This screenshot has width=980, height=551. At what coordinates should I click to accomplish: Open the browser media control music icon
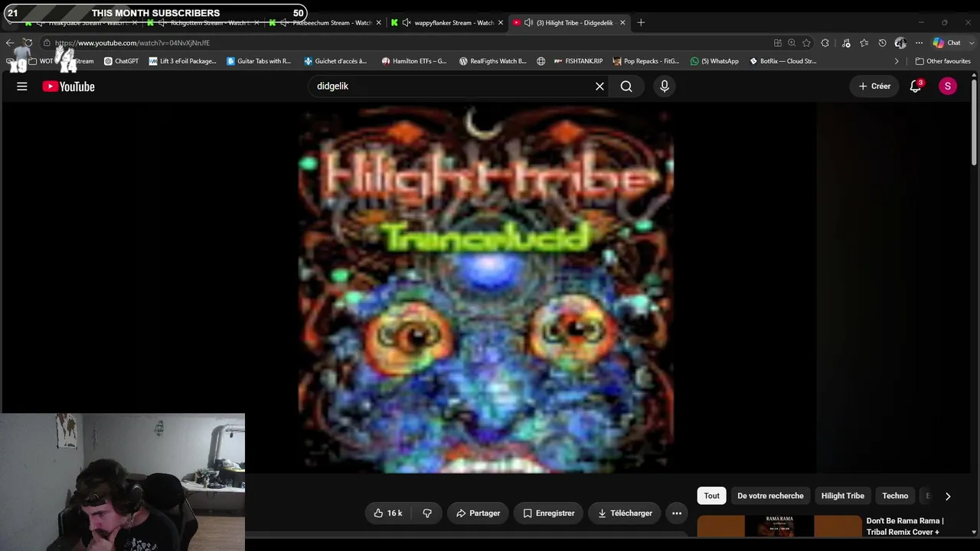pyautogui.click(x=845, y=43)
